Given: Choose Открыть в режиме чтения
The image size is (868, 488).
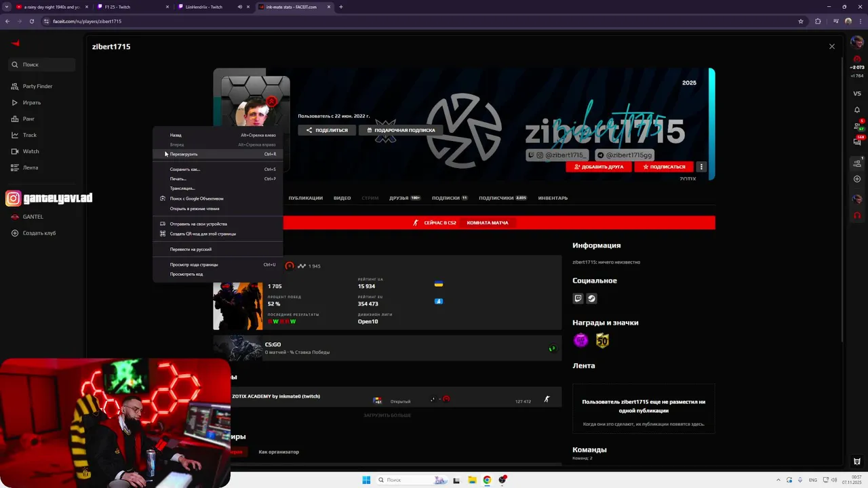Looking at the screenshot, I should point(217,209).
